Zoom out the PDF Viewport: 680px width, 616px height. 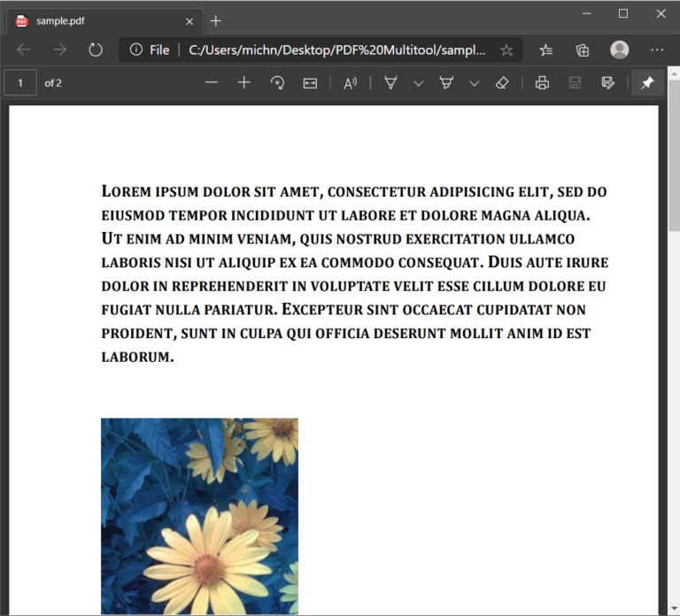tap(212, 82)
